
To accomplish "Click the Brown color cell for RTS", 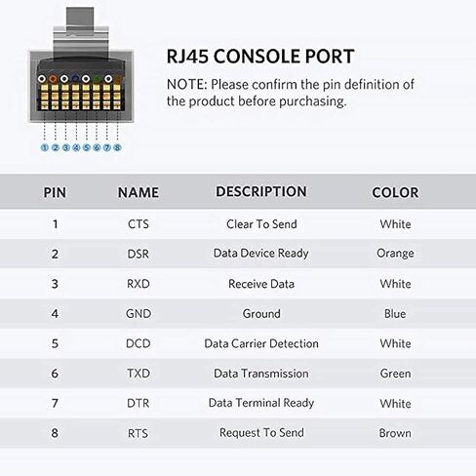I will (395, 433).
